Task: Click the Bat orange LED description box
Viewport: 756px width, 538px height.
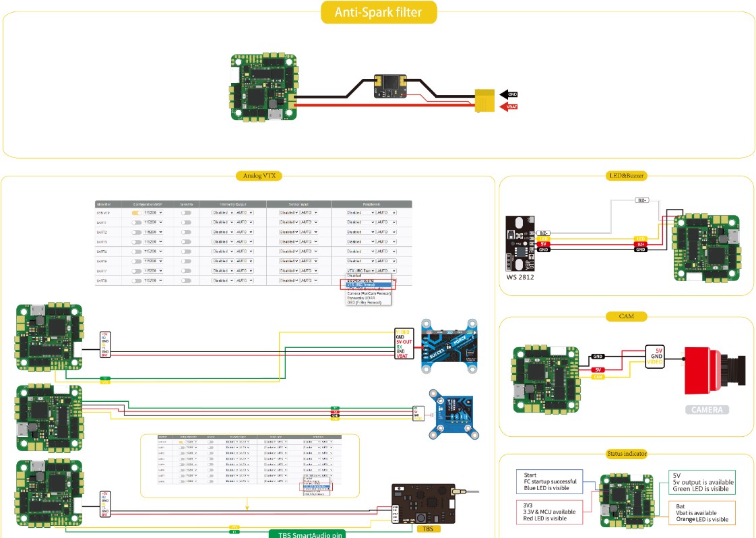Action: tap(701, 512)
